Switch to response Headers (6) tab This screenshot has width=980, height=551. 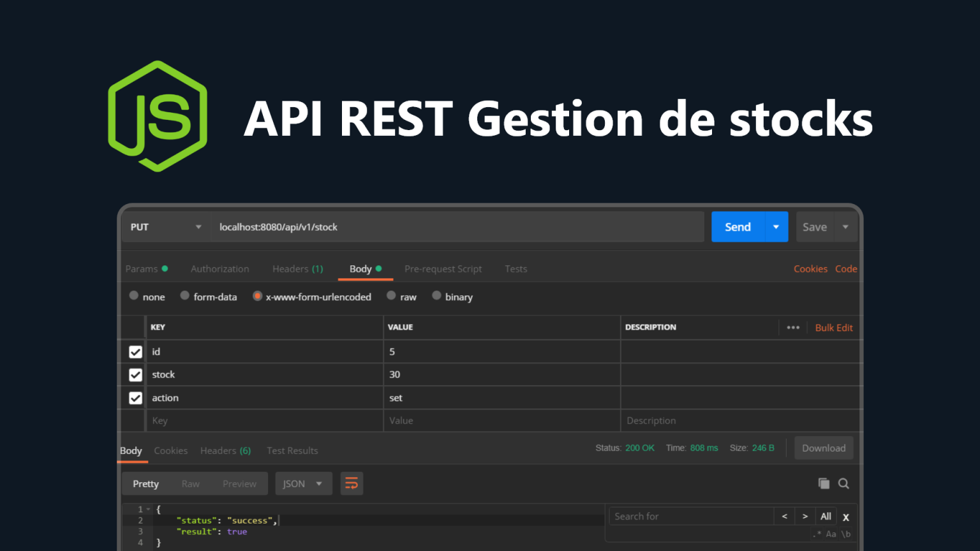click(226, 451)
